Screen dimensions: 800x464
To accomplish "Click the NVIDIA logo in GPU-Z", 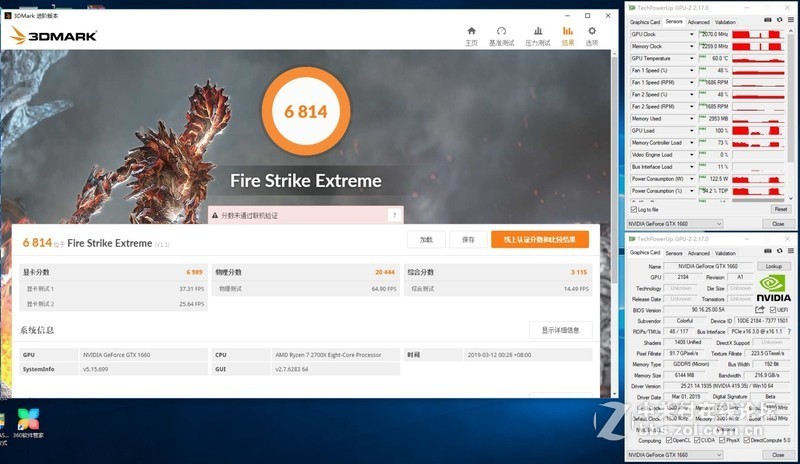I will (x=773, y=288).
